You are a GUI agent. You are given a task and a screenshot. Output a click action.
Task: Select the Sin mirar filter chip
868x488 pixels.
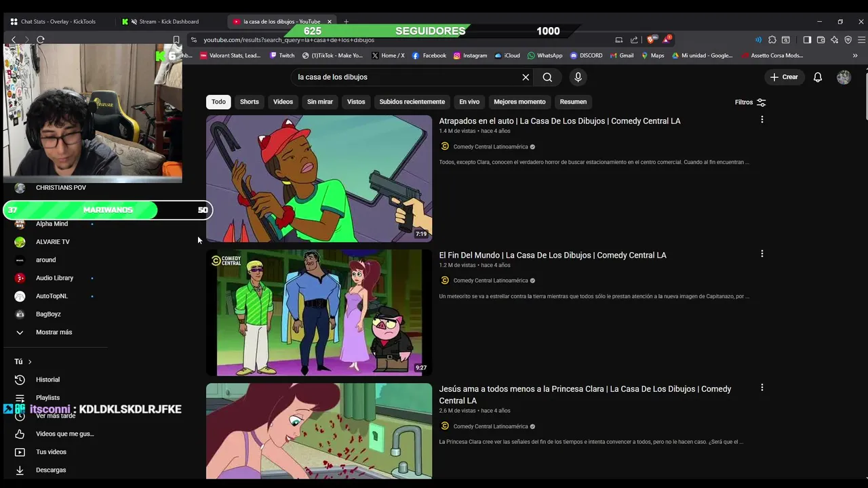[320, 102]
